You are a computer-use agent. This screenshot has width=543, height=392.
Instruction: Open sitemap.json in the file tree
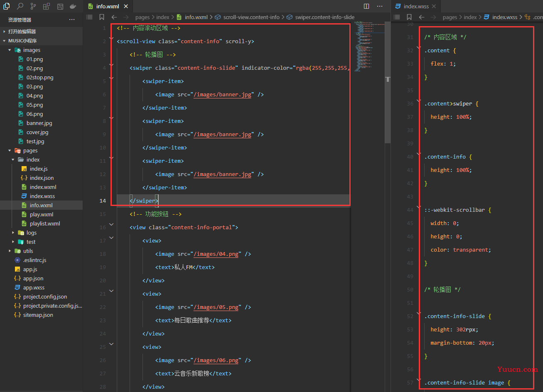pyautogui.click(x=38, y=315)
